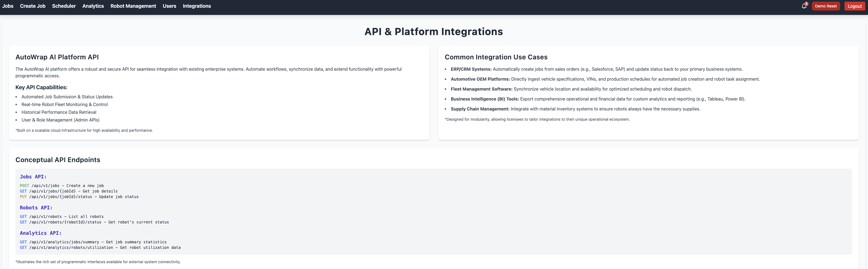Image resolution: width=868 pixels, height=269 pixels.
Task: Click the Logout button
Action: coord(854,6)
